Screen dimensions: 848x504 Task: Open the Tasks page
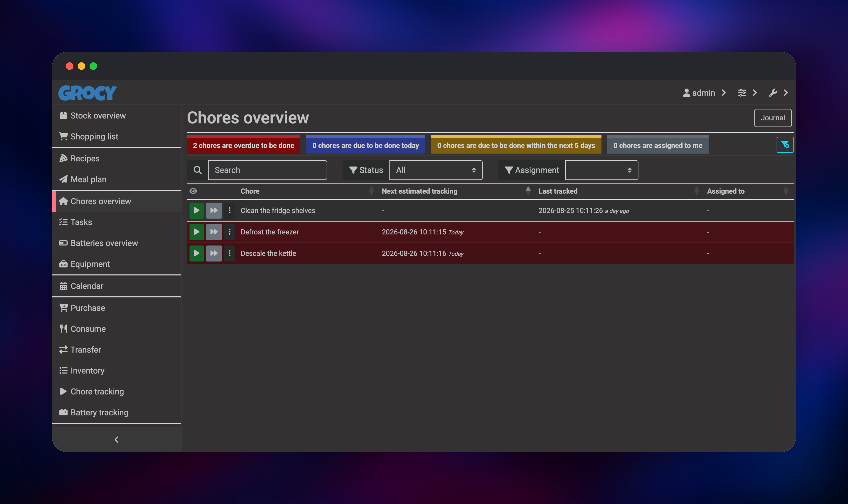coord(116,222)
